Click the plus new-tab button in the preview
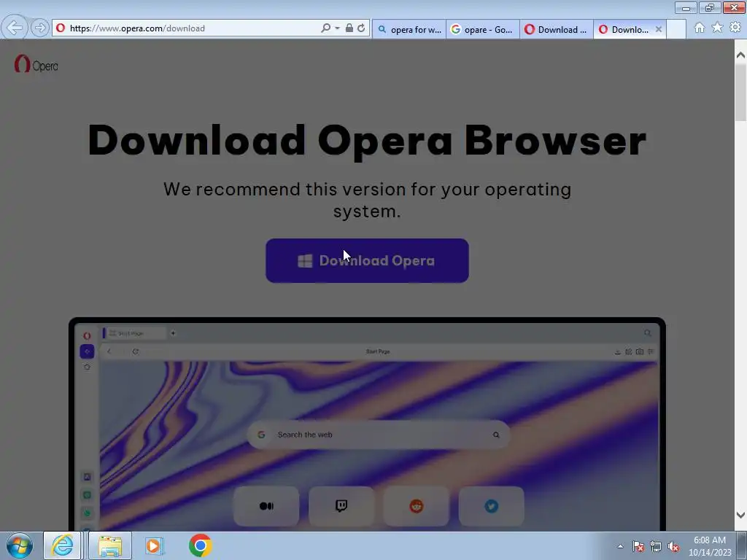This screenshot has height=560, width=747. (173, 333)
